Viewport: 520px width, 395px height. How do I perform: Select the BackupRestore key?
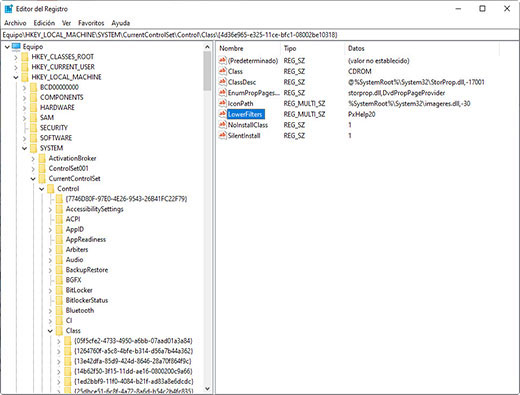click(x=87, y=270)
